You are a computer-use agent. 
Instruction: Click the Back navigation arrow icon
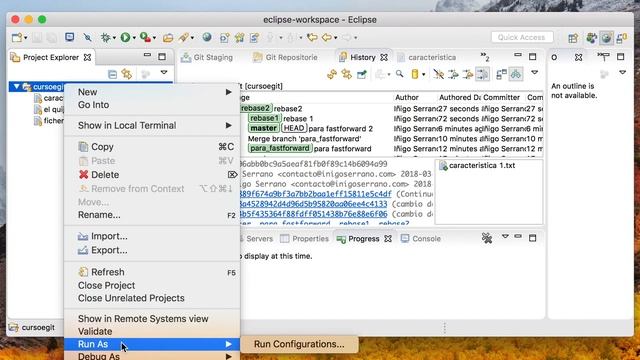click(327, 38)
